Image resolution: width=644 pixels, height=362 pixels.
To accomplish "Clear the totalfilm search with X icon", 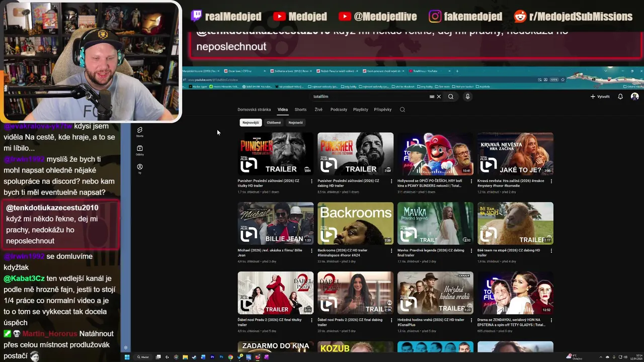I will (x=439, y=97).
